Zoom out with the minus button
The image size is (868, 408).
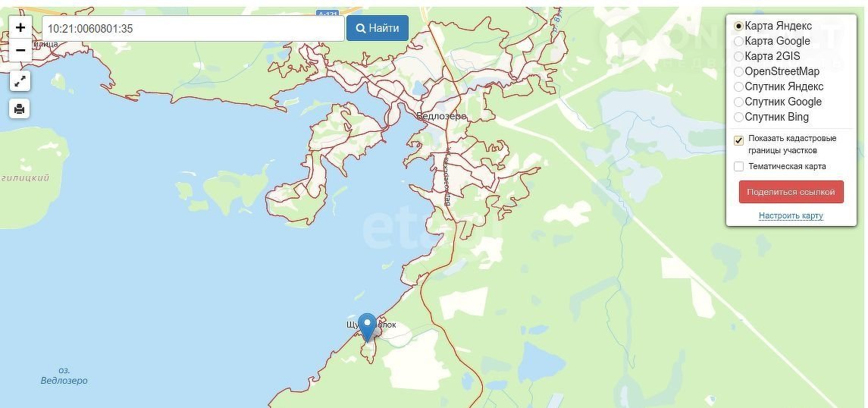(20, 50)
